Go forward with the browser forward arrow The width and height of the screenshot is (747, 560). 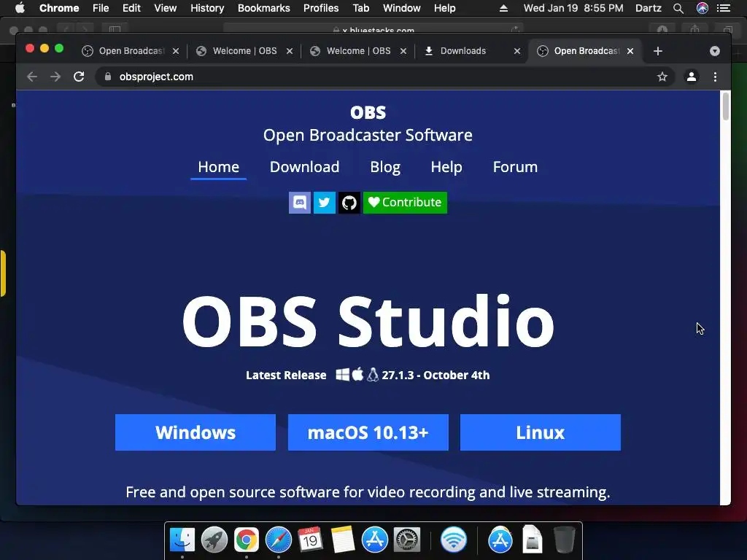pos(55,77)
